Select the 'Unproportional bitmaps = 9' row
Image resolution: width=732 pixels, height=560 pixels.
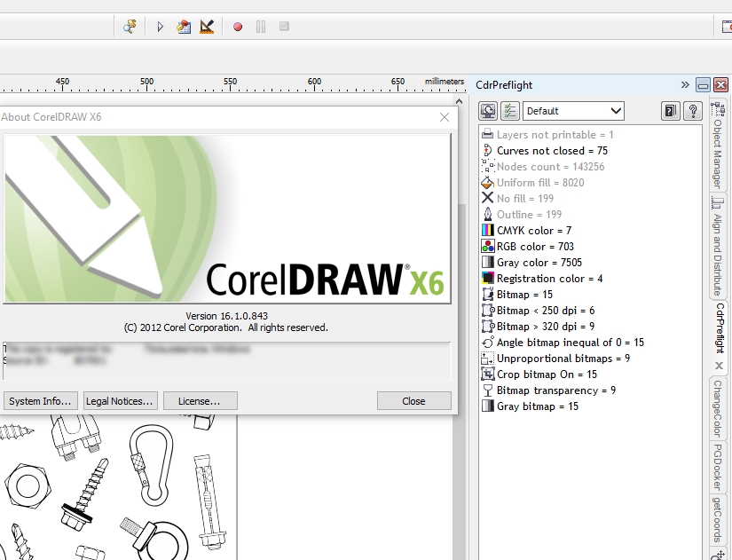pyautogui.click(x=590, y=359)
